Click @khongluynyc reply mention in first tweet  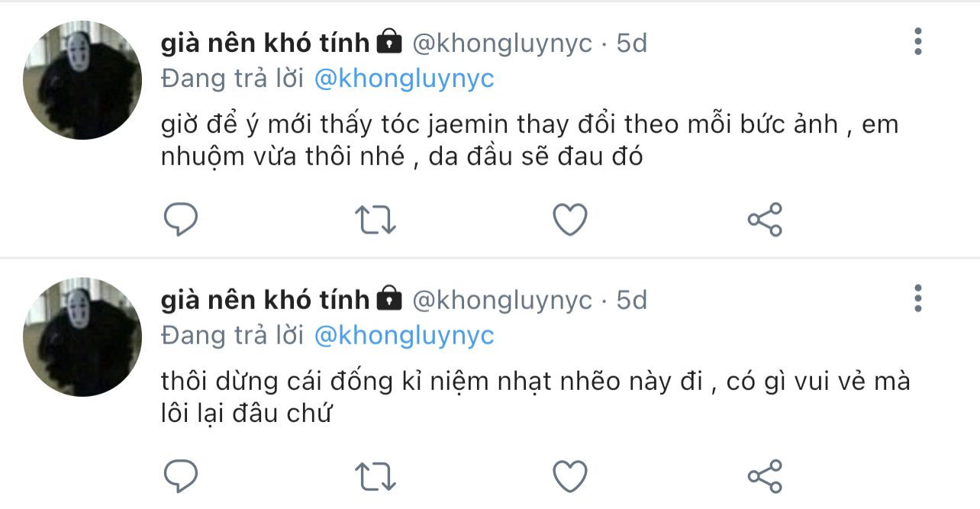(405, 79)
